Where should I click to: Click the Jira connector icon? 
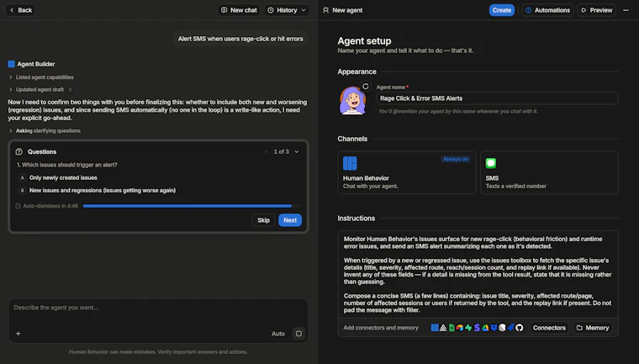tap(510, 328)
